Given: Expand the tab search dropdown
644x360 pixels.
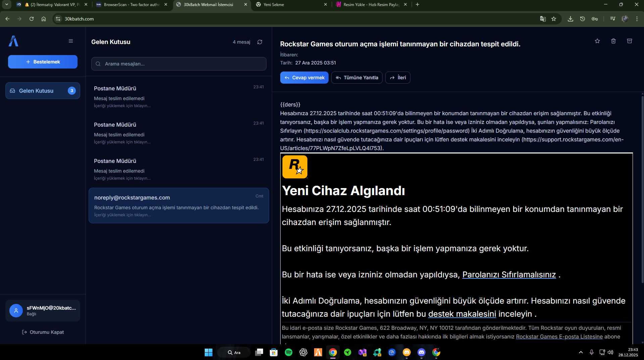Looking at the screenshot, I should (7, 4).
